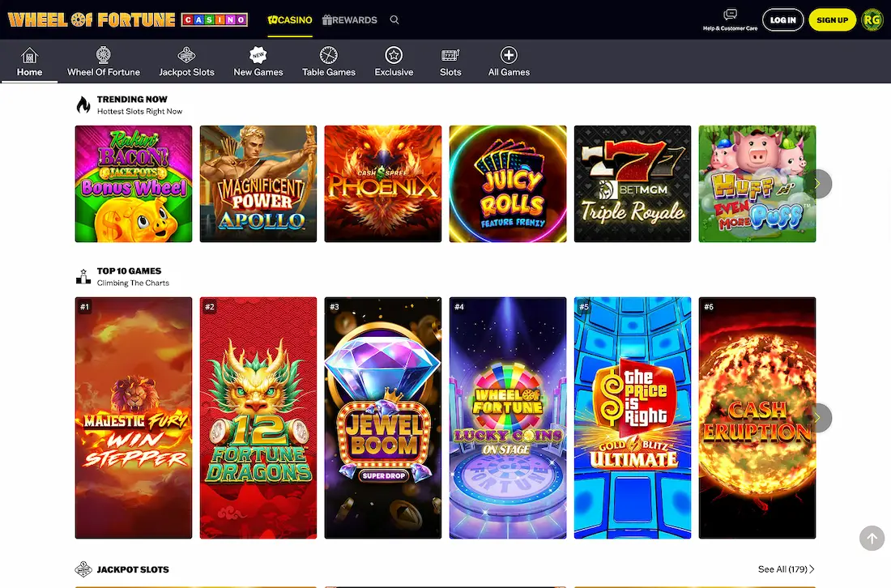Click the Sign Up button
This screenshot has width=891, height=588.
click(x=832, y=19)
